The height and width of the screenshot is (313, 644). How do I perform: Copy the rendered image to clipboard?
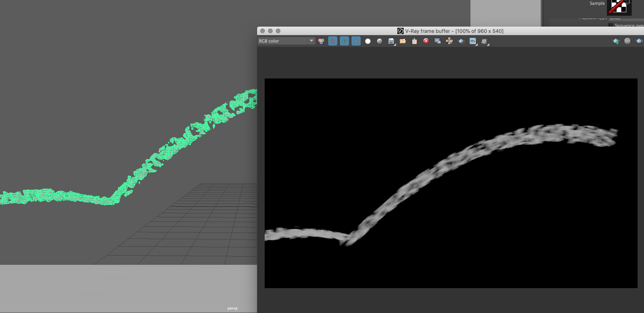(414, 41)
